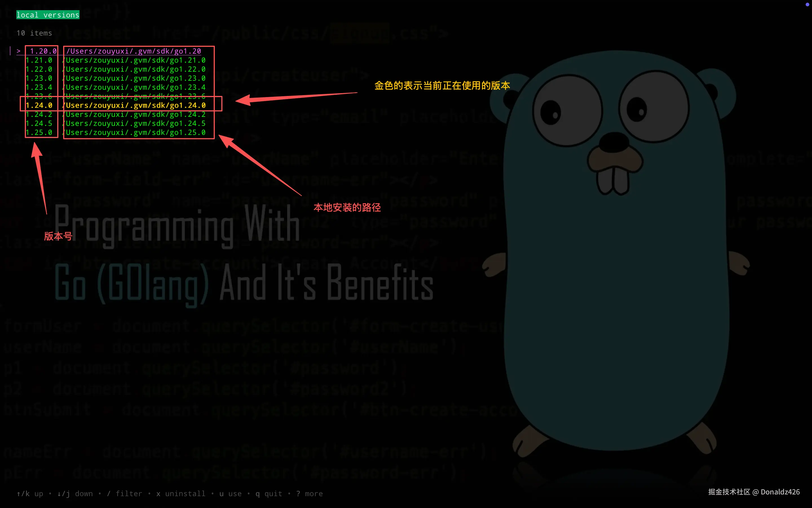Image resolution: width=812 pixels, height=508 pixels.
Task: Click the path /Users/zouyuxi/.gvm/sdk/go1.20
Action: click(134, 51)
